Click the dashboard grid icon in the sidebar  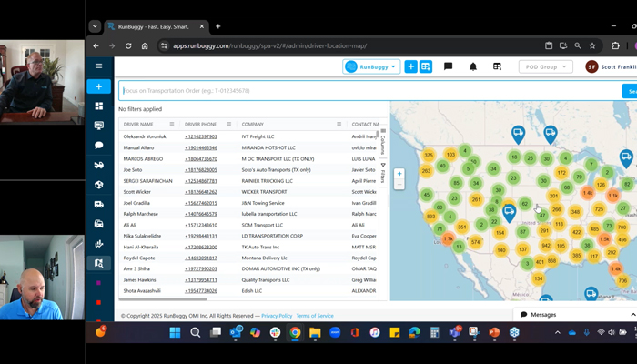(x=98, y=106)
